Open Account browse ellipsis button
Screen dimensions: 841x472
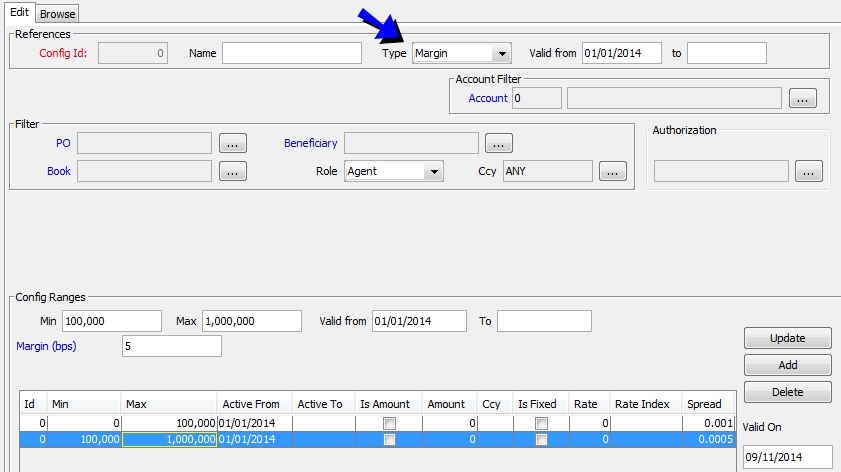(802, 98)
